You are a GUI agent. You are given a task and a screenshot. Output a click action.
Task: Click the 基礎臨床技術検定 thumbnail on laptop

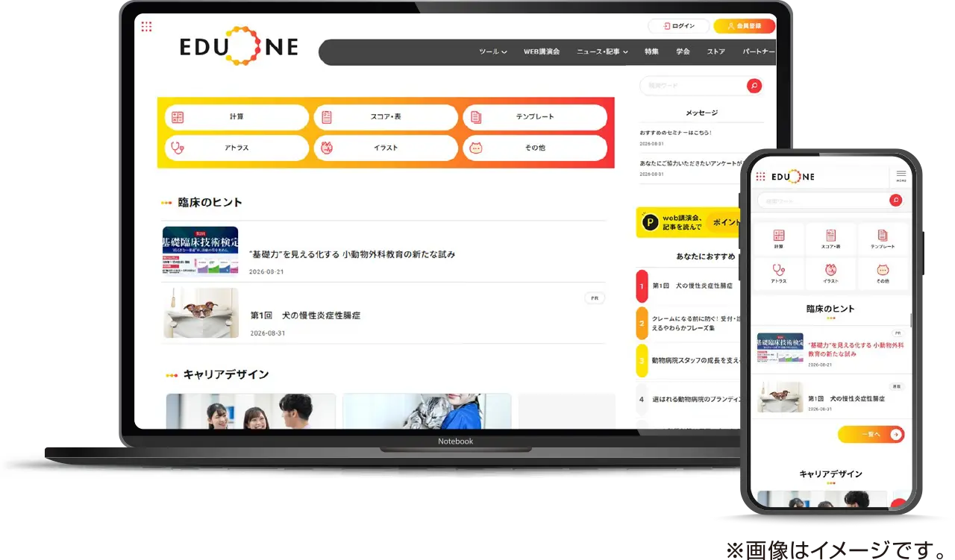[x=200, y=251]
